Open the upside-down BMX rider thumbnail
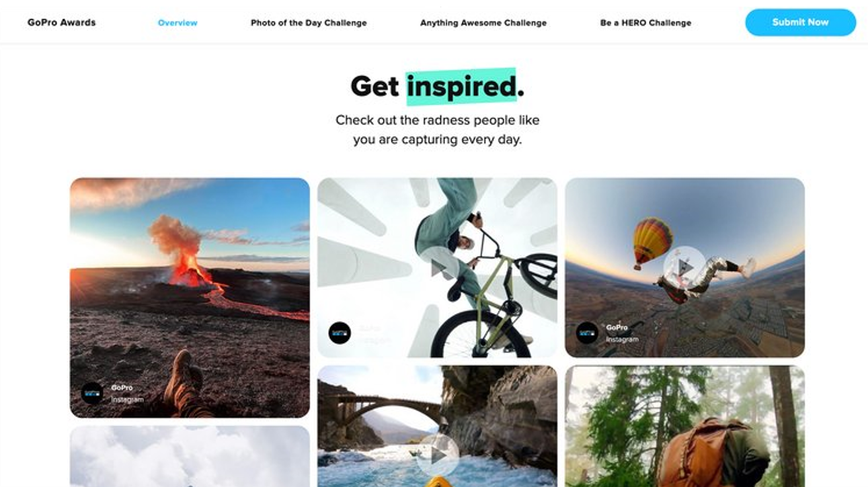The height and width of the screenshot is (487, 868). [x=437, y=267]
